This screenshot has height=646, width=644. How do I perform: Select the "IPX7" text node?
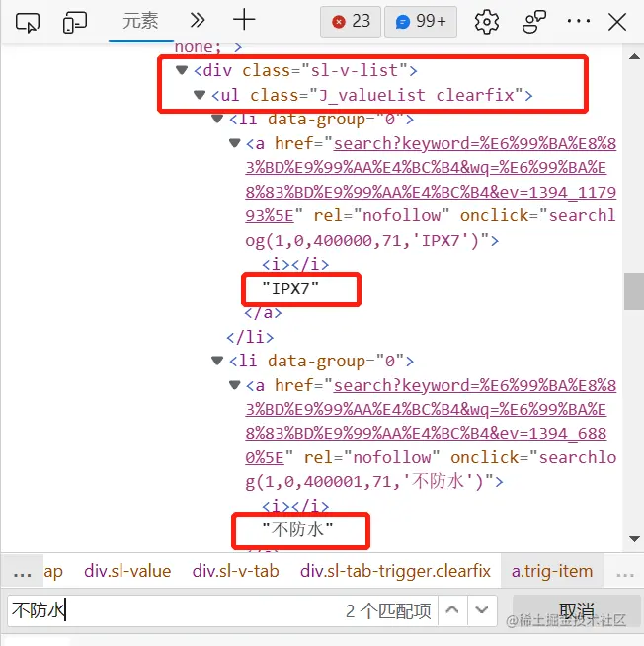point(290,288)
